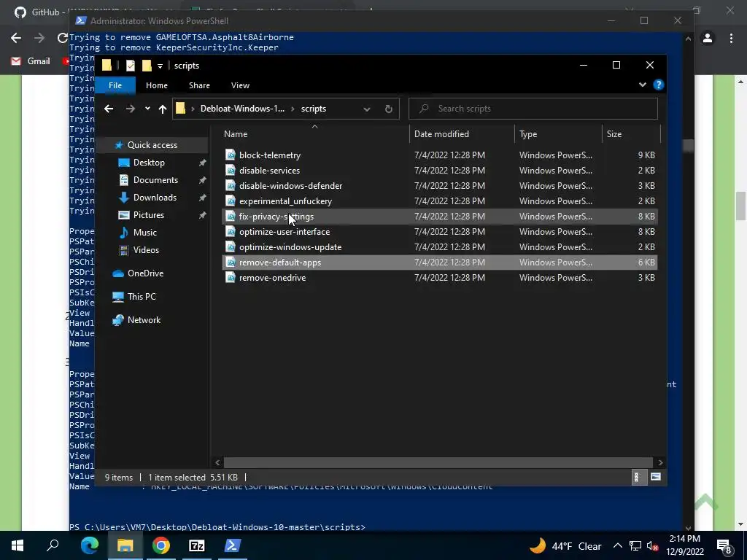Select the remove-onedrive script icon
Screen dimensions: 747x560
click(x=231, y=277)
